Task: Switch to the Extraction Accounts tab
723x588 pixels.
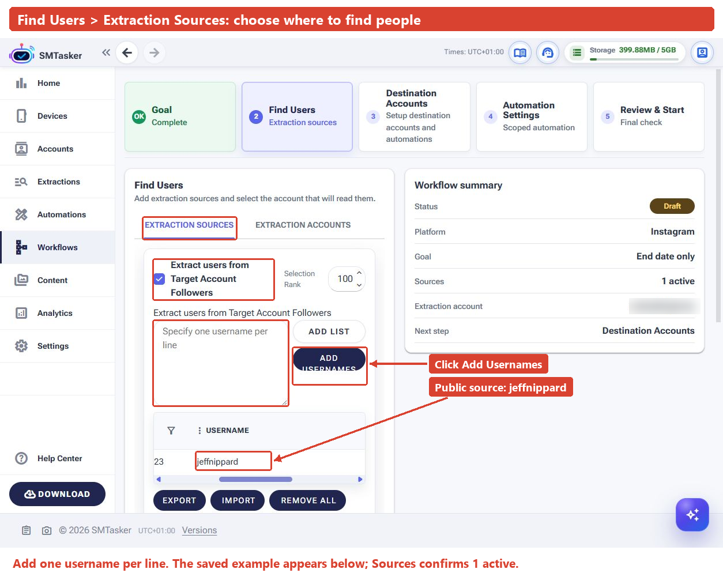Action: (303, 225)
